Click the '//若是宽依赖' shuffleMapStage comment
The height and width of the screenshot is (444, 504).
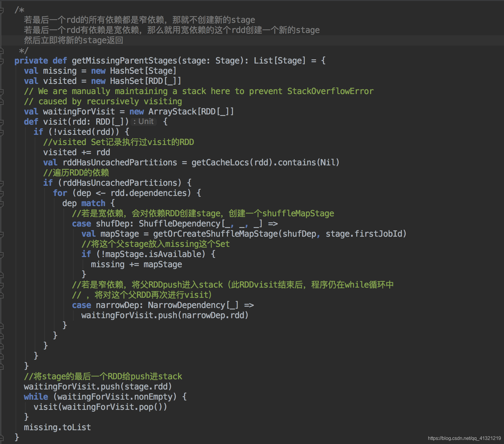pyautogui.click(x=203, y=214)
